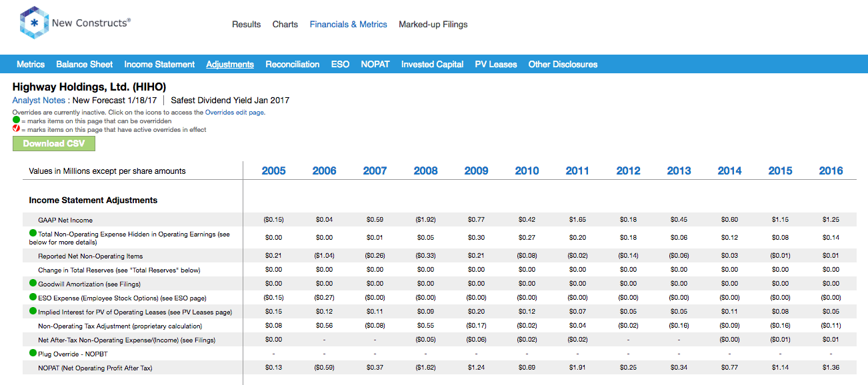The width and height of the screenshot is (868, 385).
Task: Click the Highway Holdings, Ltd. (HIHO) title
Action: click(89, 87)
